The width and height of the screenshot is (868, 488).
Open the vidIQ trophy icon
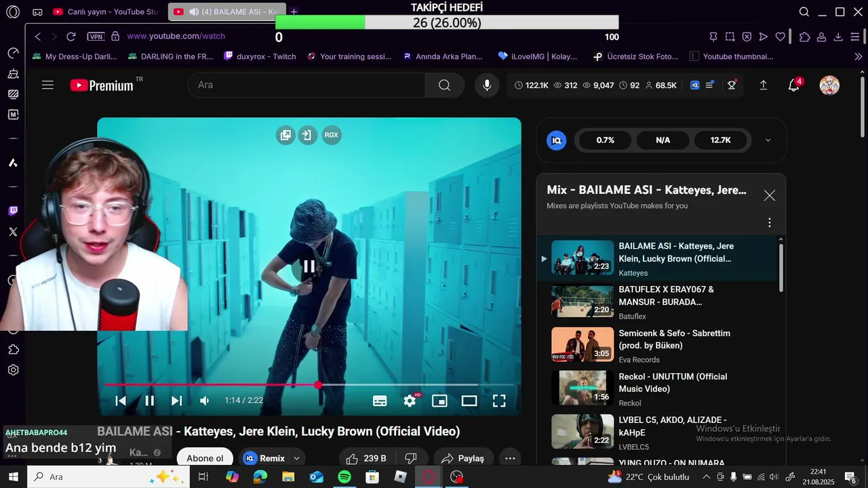tap(732, 85)
